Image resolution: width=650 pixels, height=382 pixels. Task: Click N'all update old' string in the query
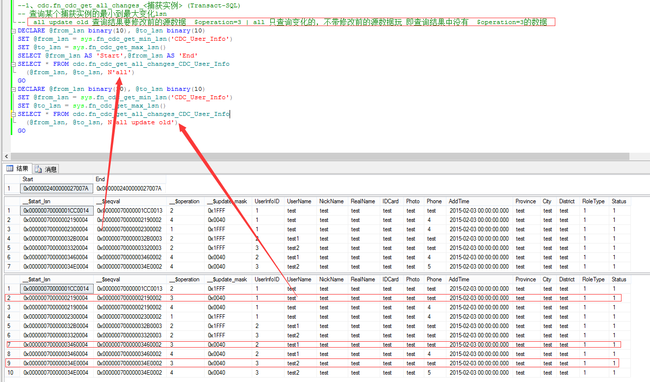[x=142, y=123]
